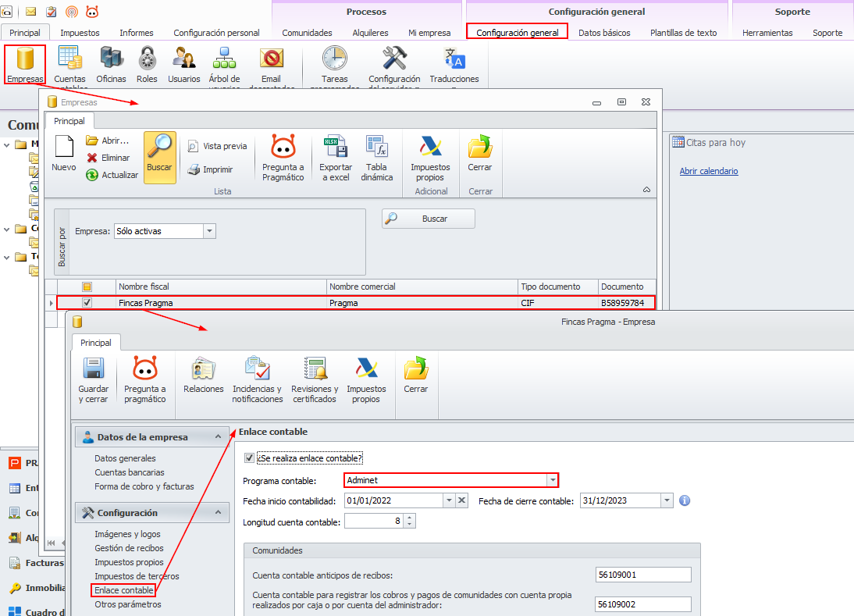The height and width of the screenshot is (616, 854).
Task: Open Relaciones in Fincas Pragma window
Action: [203, 376]
